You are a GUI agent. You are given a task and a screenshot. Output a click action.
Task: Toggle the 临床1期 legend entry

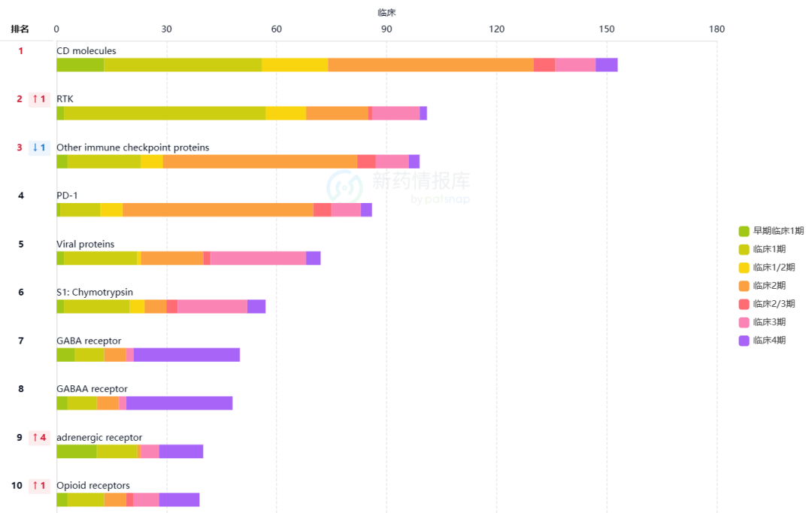click(x=762, y=249)
